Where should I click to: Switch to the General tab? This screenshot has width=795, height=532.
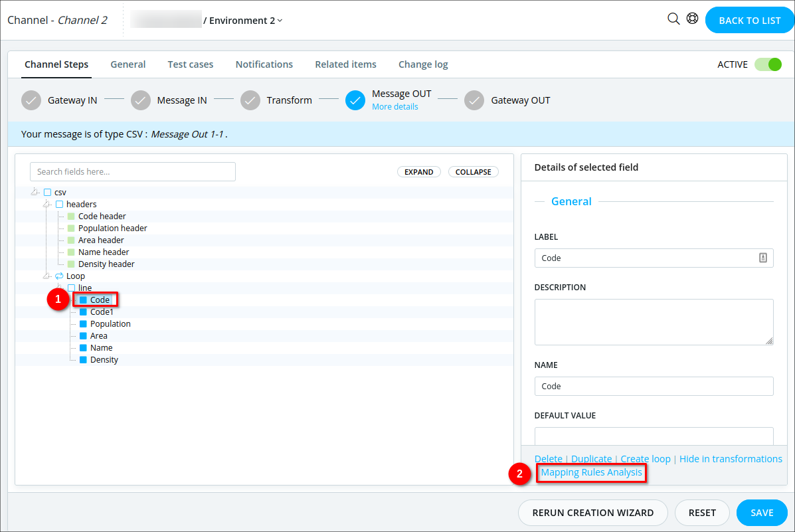click(x=128, y=64)
